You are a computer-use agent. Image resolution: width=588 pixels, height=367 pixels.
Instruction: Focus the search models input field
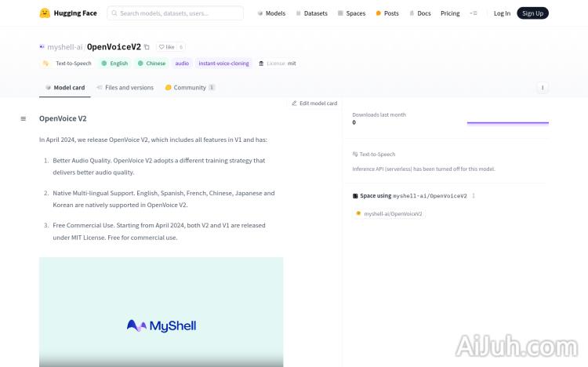179,13
